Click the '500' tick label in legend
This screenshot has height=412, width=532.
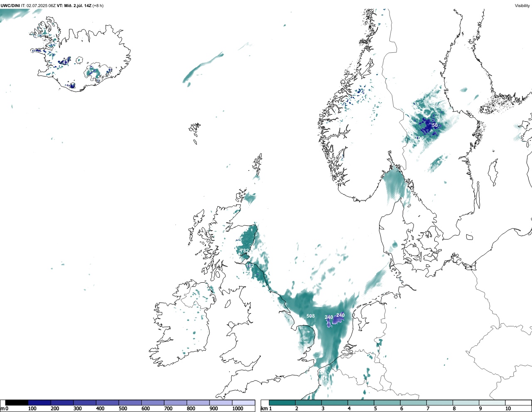click(x=123, y=409)
